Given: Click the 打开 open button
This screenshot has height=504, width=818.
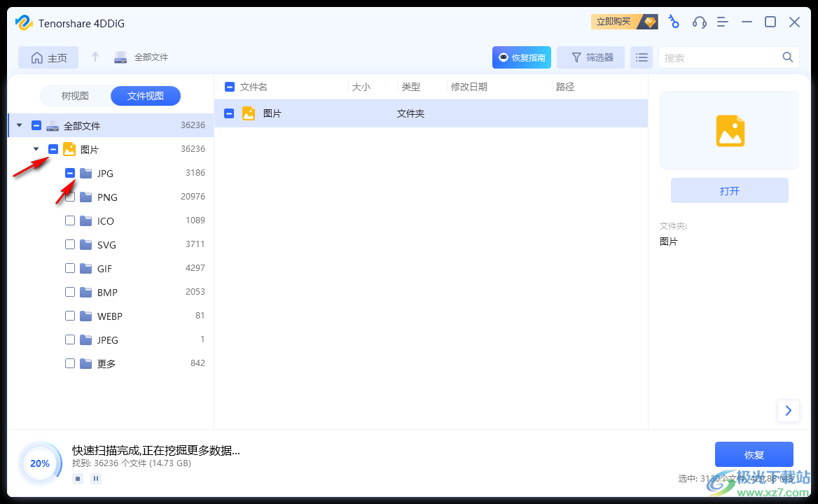Looking at the screenshot, I should point(729,191).
